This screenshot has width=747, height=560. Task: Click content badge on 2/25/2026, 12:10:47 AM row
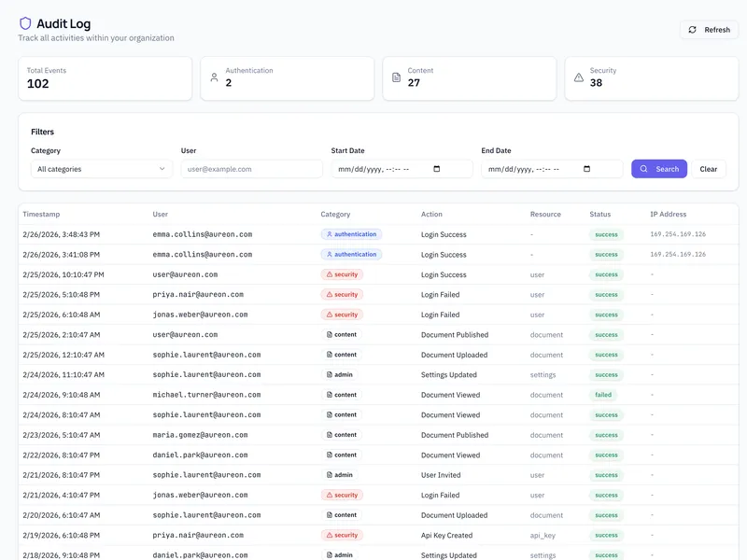[341, 355]
